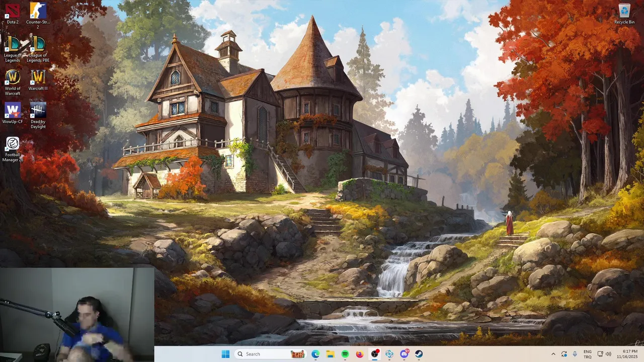Image resolution: width=644 pixels, height=362 pixels.
Task: Open network and volume quick settings
Action: click(604, 354)
